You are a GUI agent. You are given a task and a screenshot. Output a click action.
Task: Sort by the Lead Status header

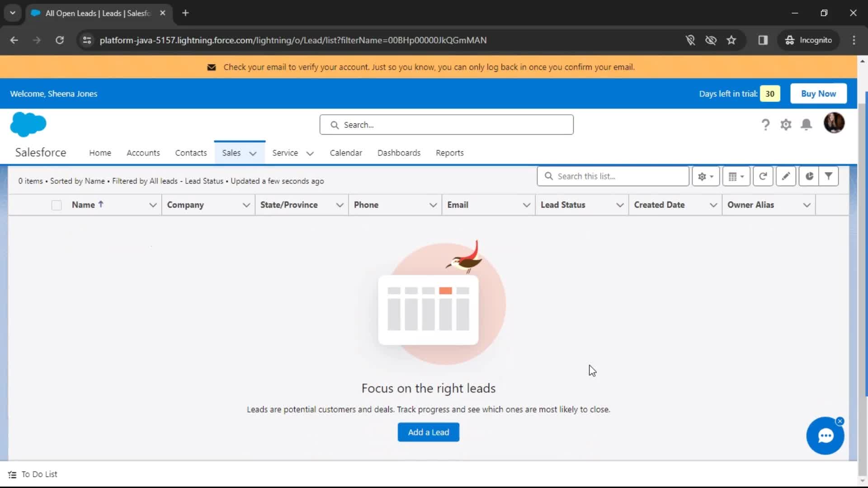pyautogui.click(x=563, y=205)
